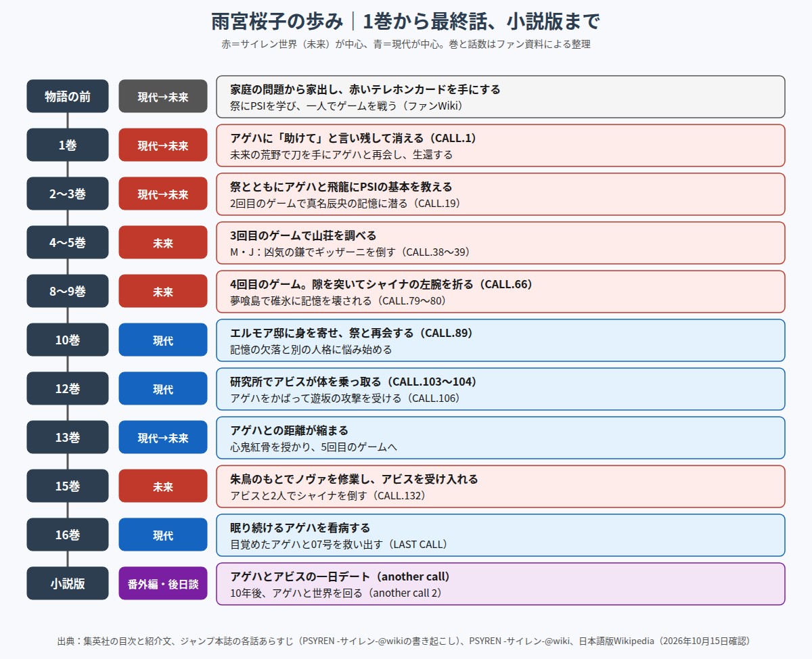Click the blue 現代 tag beside 16巻

pos(163,535)
